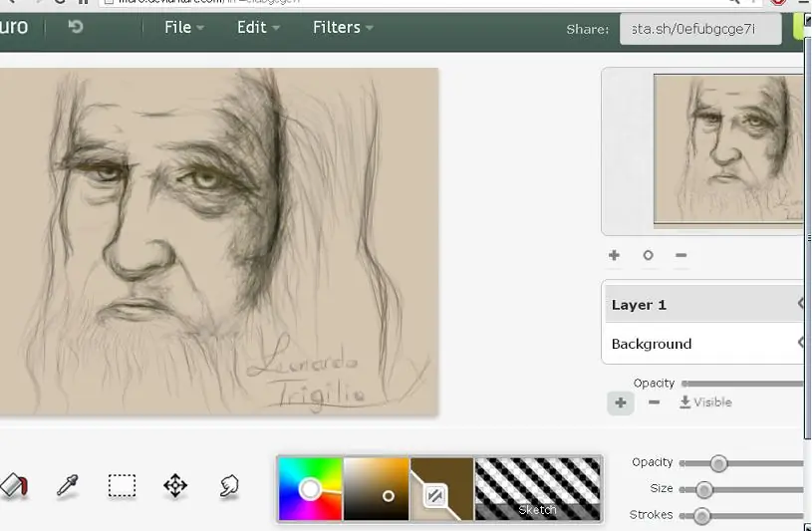Viewport: 812px width, 531px height.
Task: Merge visible layers with the Visible button
Action: (705, 402)
